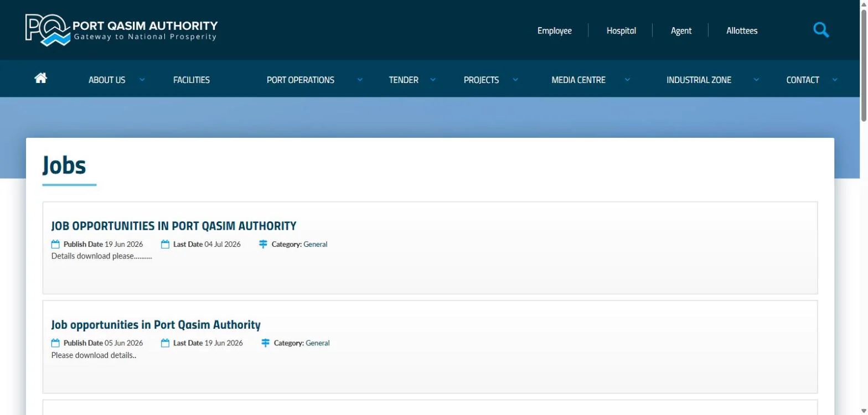868x415 pixels.
Task: Open the About Us menu item
Action: (x=107, y=80)
